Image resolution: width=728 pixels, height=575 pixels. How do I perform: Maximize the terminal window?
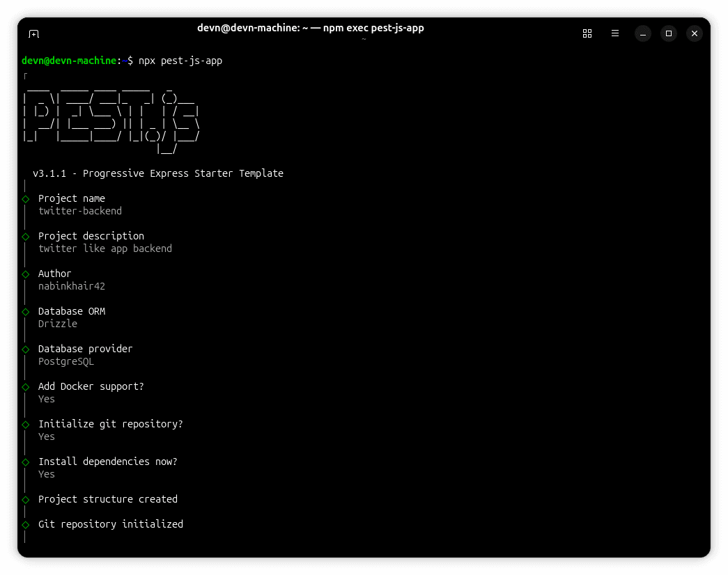[x=669, y=33]
